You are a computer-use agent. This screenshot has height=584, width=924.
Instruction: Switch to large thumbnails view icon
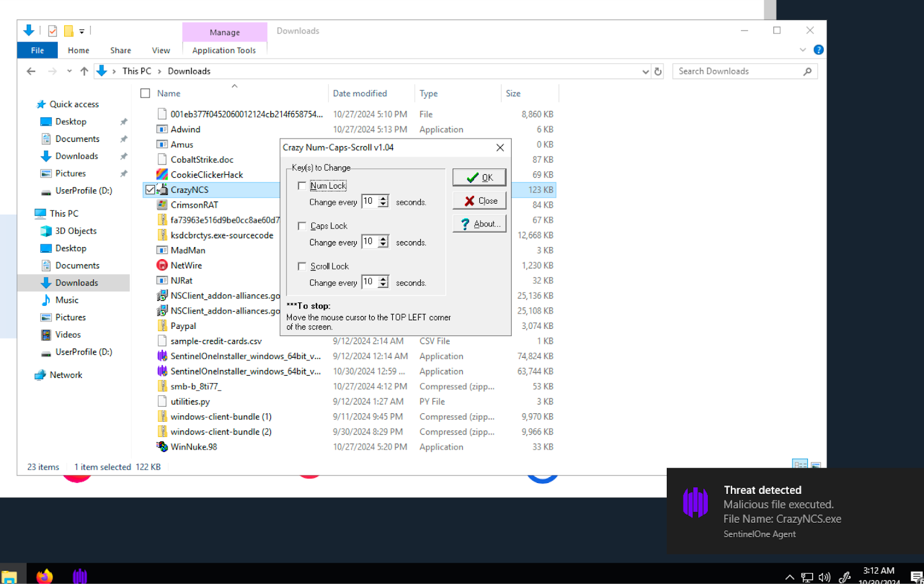(x=816, y=465)
